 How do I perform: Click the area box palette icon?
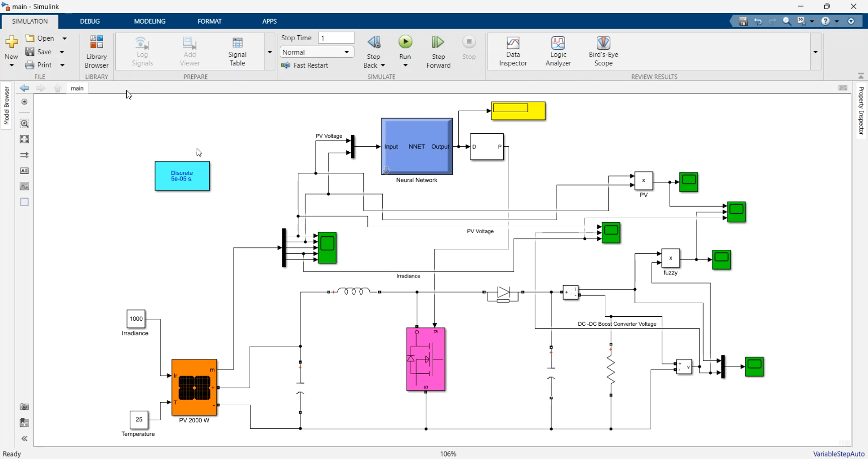coord(24,202)
